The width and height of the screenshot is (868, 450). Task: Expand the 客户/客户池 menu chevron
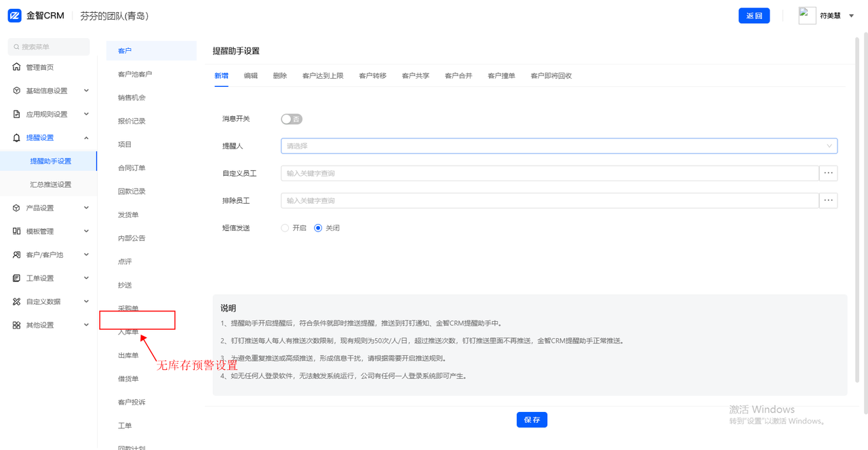pyautogui.click(x=86, y=255)
